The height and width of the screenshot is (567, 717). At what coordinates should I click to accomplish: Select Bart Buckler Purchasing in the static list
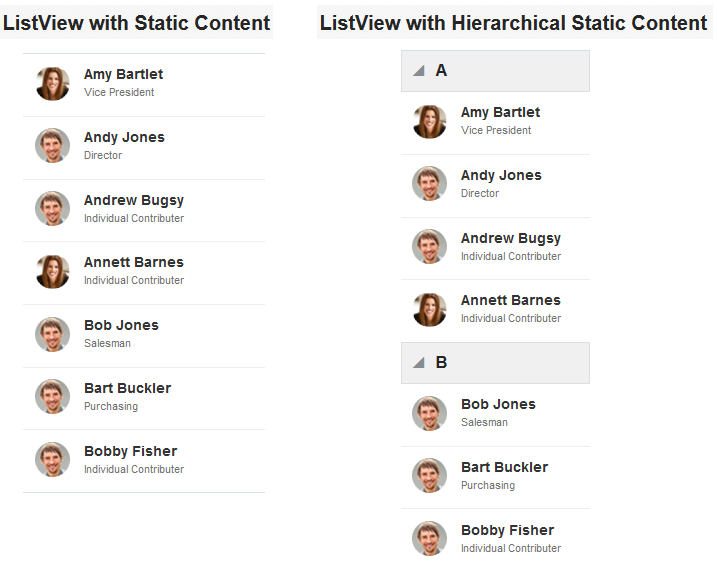pyautogui.click(x=144, y=399)
